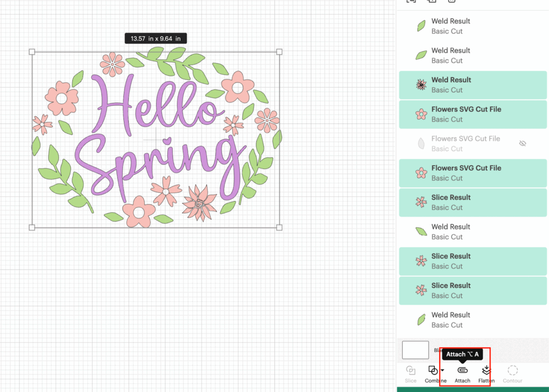This screenshot has width=549, height=392.
Task: Select the greyed-out hidden Flowers SVG layer row
Action: pyautogui.click(x=465, y=144)
